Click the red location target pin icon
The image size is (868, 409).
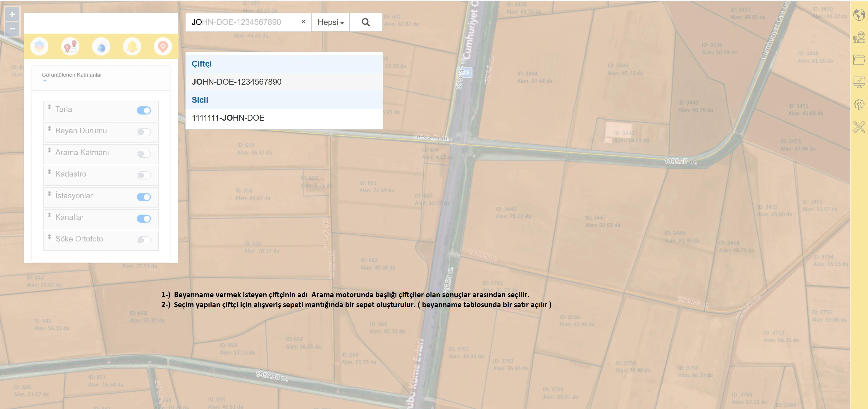pos(163,47)
